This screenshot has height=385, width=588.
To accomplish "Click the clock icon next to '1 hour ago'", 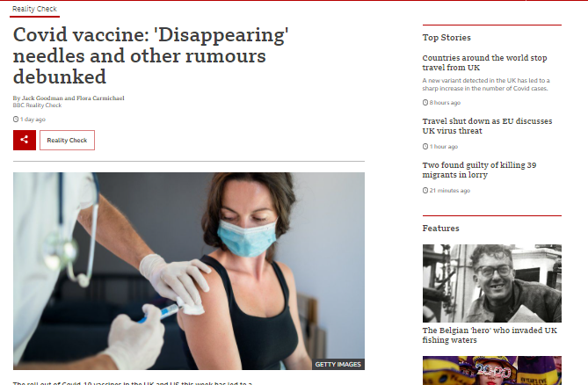I will pyautogui.click(x=425, y=146).
